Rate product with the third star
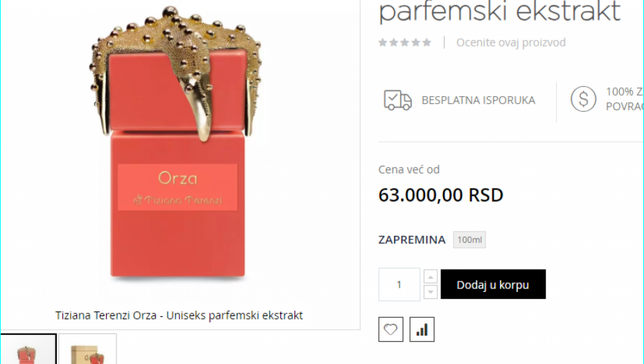This screenshot has height=364, width=644. [405, 42]
